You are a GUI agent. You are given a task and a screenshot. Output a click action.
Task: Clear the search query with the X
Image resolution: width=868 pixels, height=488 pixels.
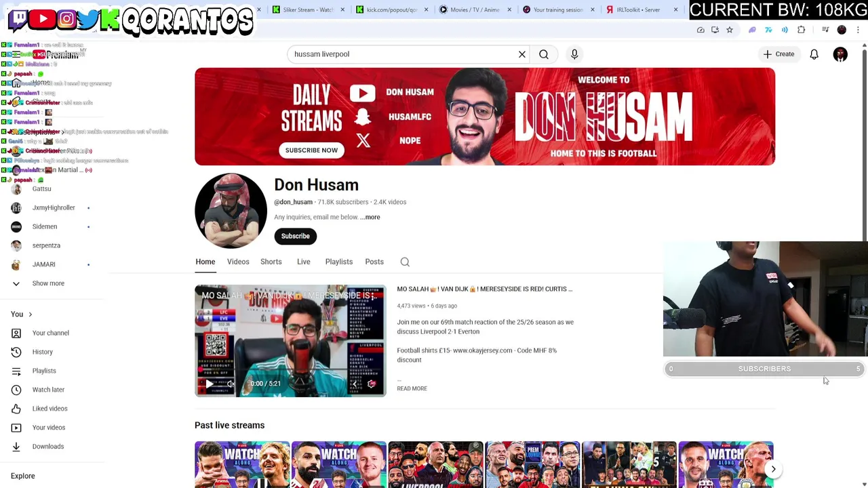coord(522,54)
